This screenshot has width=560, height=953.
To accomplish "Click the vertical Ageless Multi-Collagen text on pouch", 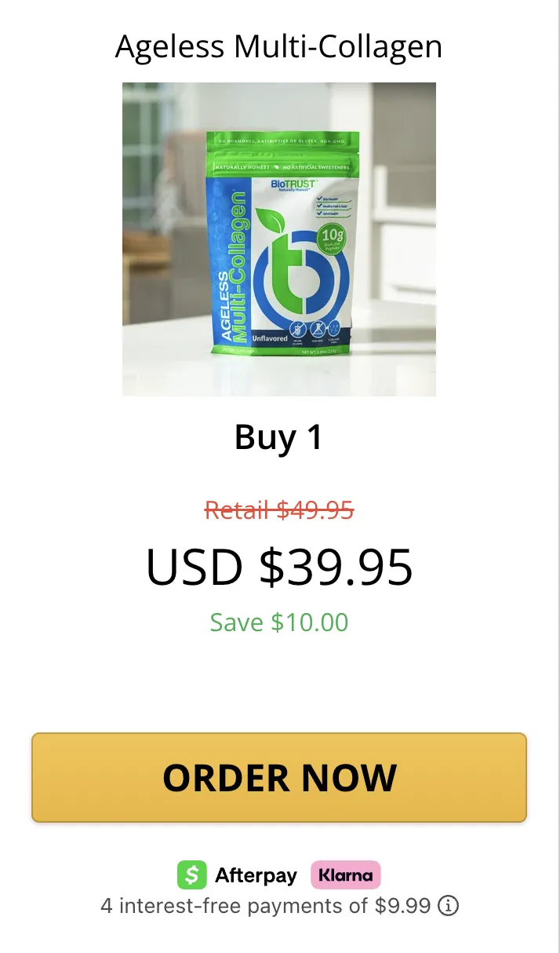I will point(232,267).
